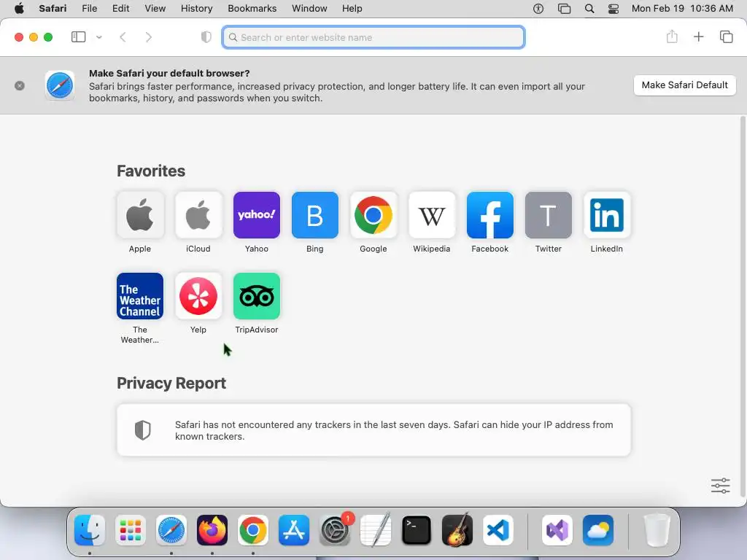Open the privacy report shield in toolbar

pos(206,37)
